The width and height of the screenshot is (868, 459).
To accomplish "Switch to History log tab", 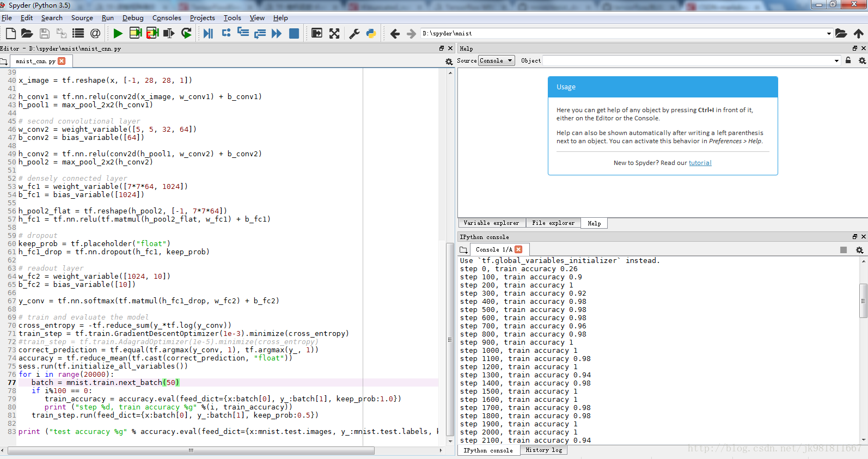I will (544, 450).
